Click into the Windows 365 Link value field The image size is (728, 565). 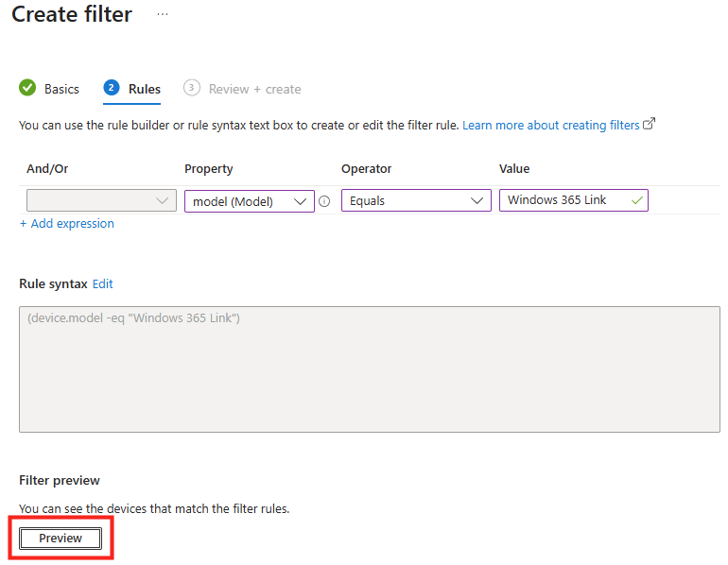[x=563, y=200]
